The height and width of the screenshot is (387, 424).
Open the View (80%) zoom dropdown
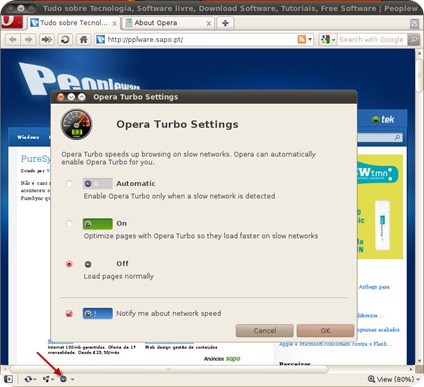click(418, 379)
